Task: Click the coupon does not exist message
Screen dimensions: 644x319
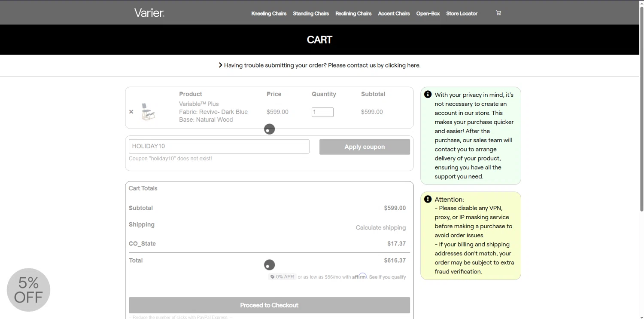Action: [x=170, y=159]
